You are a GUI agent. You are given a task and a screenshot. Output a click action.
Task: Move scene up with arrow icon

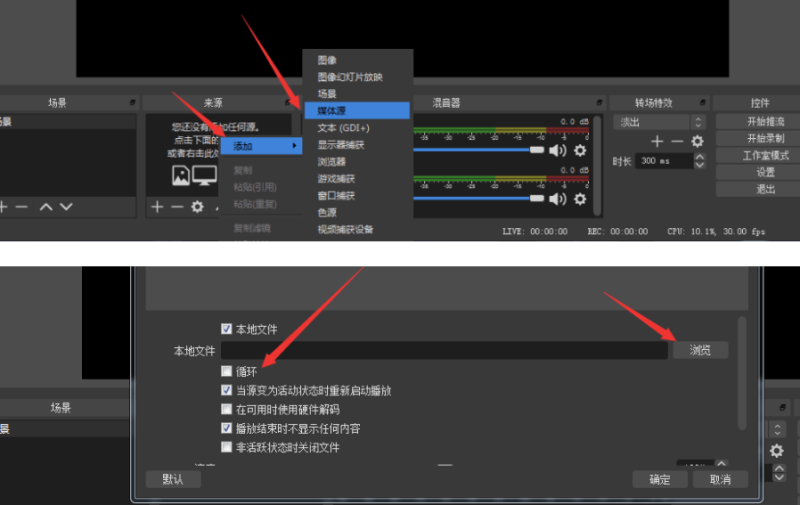click(46, 207)
